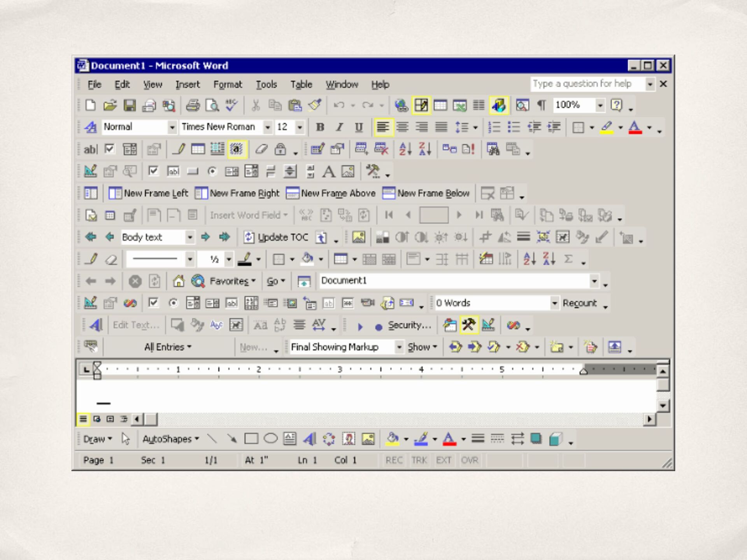Open the Tools menu

click(x=267, y=84)
